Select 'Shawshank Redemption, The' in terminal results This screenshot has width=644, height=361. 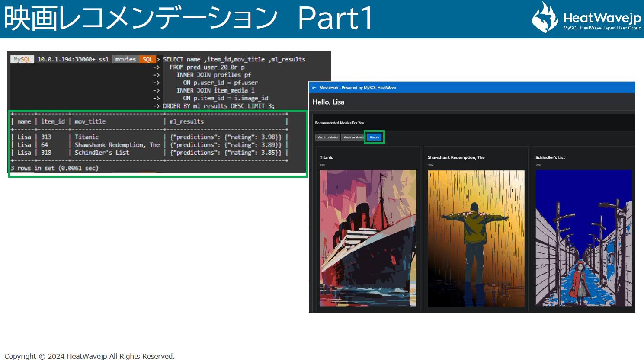pos(117,145)
